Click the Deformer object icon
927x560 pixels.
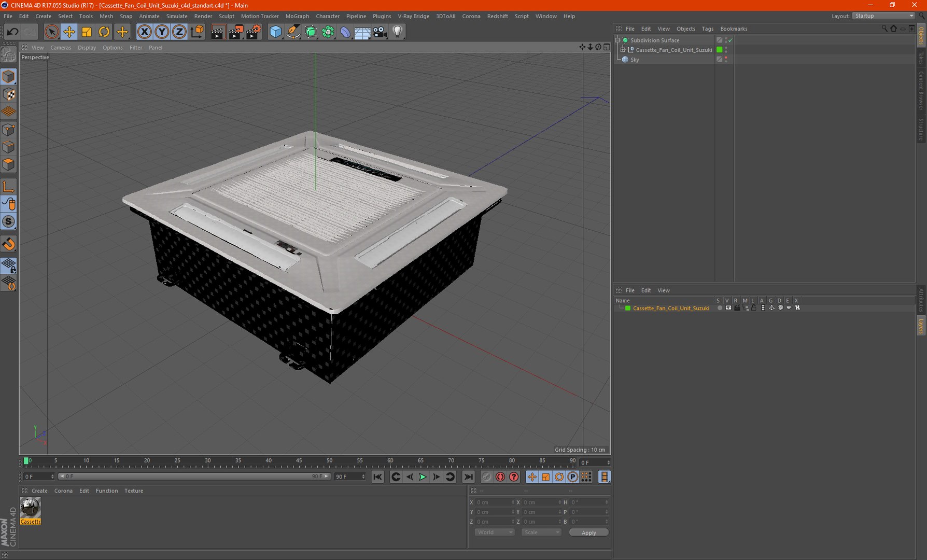tap(345, 32)
